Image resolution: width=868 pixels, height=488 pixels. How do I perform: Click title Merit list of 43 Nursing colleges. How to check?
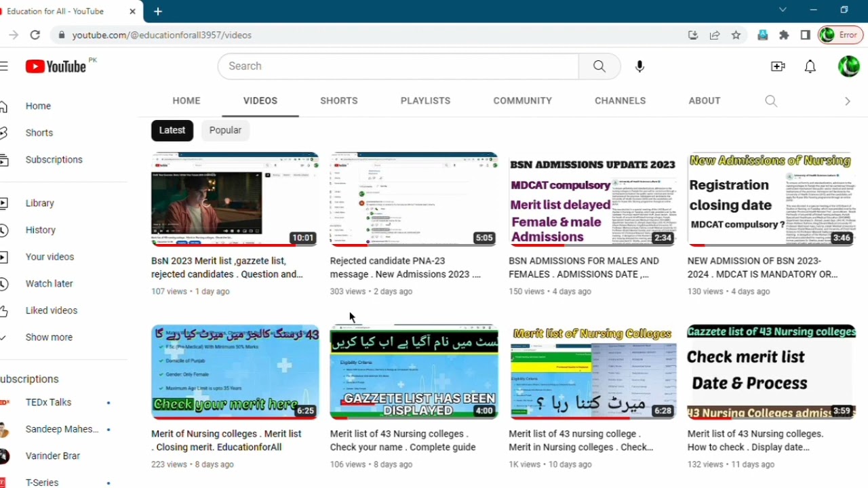(x=755, y=441)
